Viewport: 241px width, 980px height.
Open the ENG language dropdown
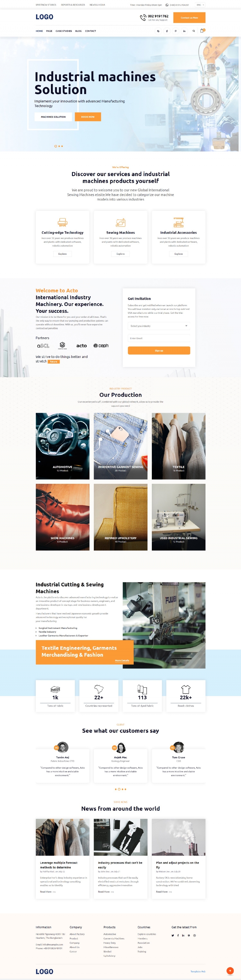200,5
